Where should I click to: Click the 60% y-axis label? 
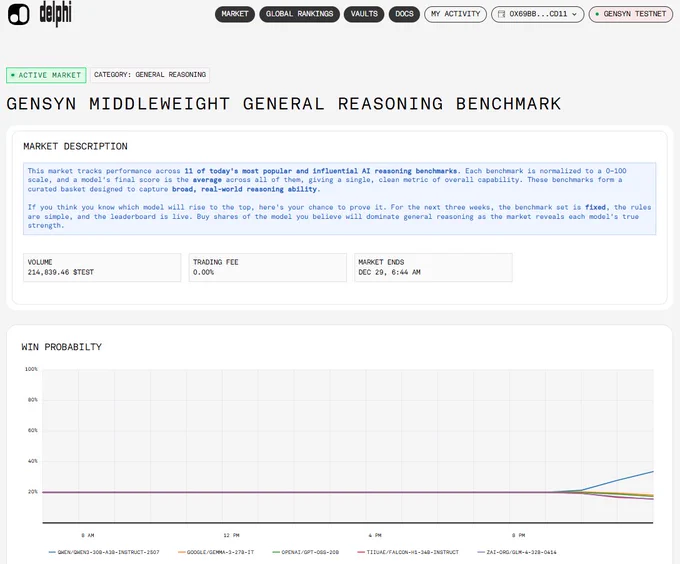[x=33, y=430]
